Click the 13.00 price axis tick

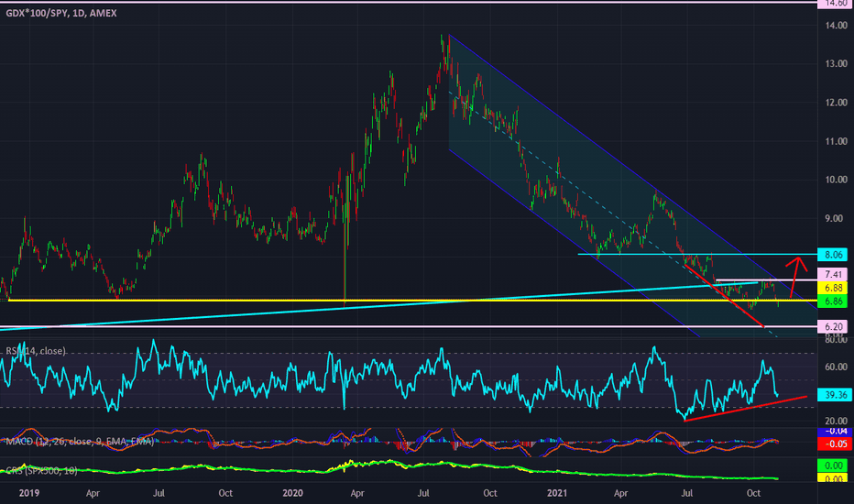(836, 64)
